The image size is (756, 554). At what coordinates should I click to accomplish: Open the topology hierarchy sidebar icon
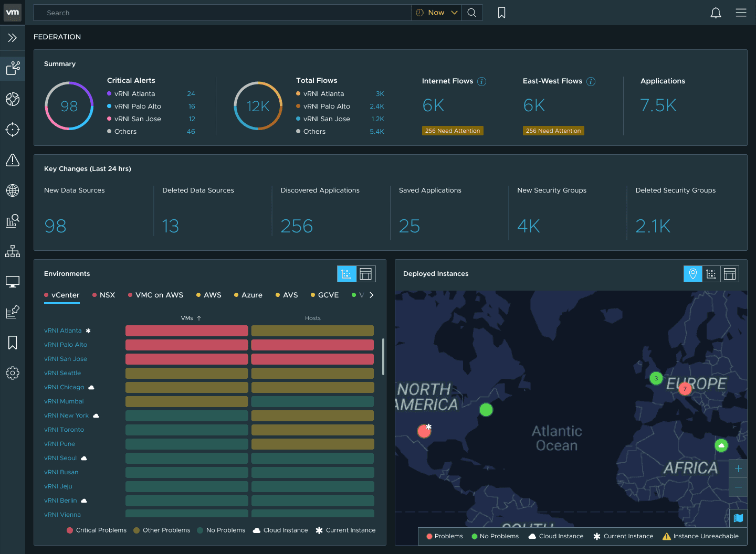[13, 251]
